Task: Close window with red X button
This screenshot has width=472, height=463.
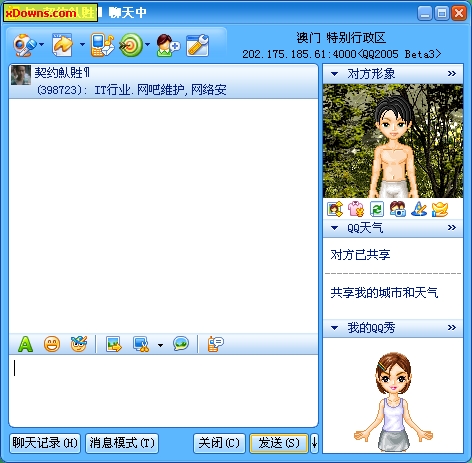Action: point(459,13)
